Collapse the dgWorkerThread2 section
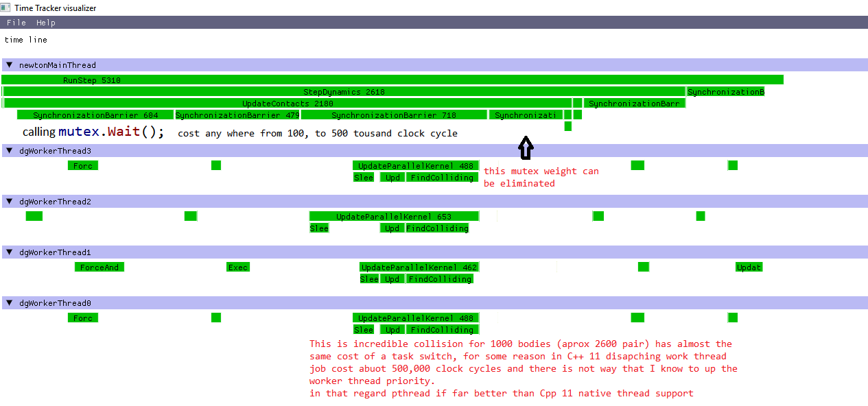 click(x=10, y=202)
